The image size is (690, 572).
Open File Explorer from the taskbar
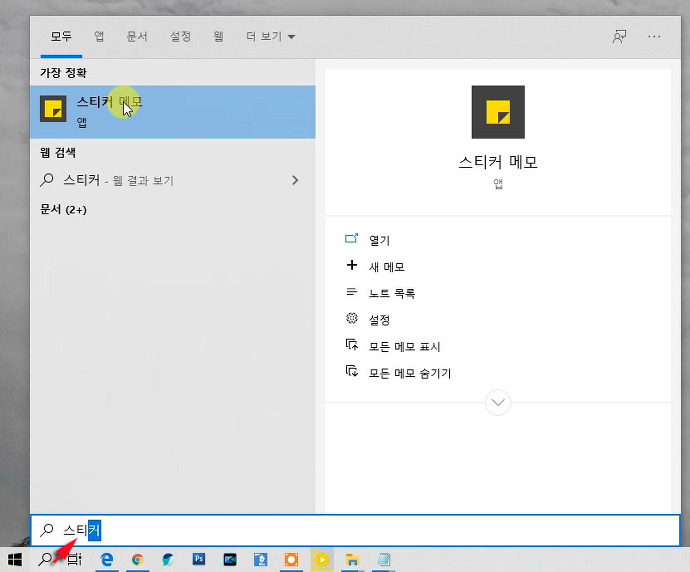pyautogui.click(x=352, y=560)
